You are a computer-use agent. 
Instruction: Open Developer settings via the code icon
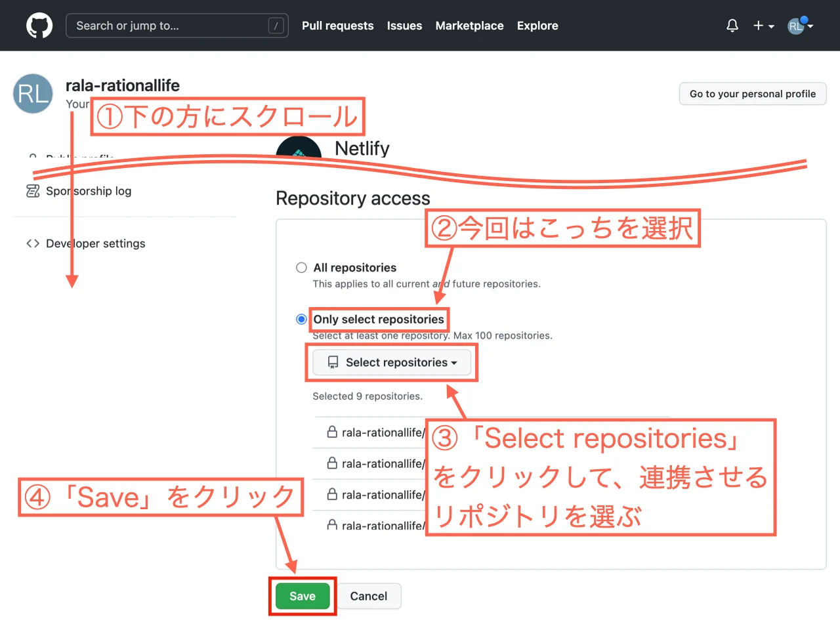pyautogui.click(x=33, y=243)
